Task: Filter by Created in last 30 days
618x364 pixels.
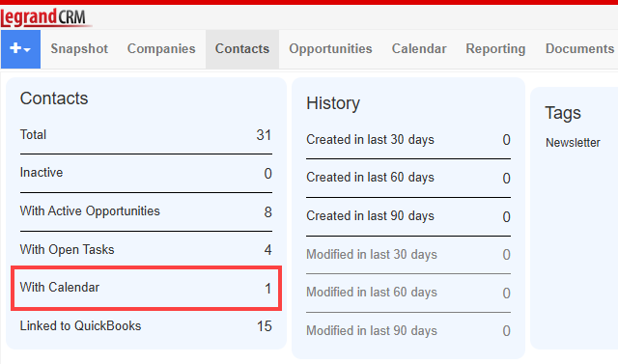Action: (x=408, y=140)
